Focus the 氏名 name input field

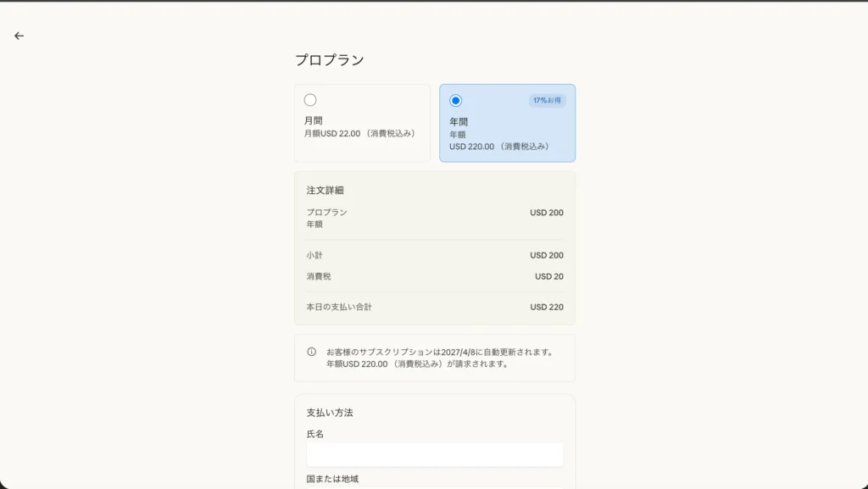(434, 454)
